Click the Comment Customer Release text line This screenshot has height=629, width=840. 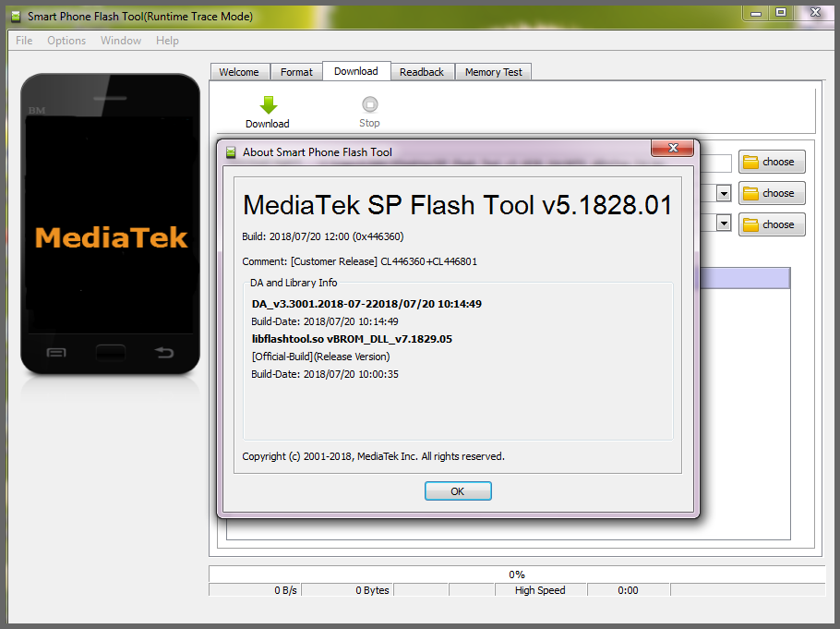pyautogui.click(x=359, y=261)
